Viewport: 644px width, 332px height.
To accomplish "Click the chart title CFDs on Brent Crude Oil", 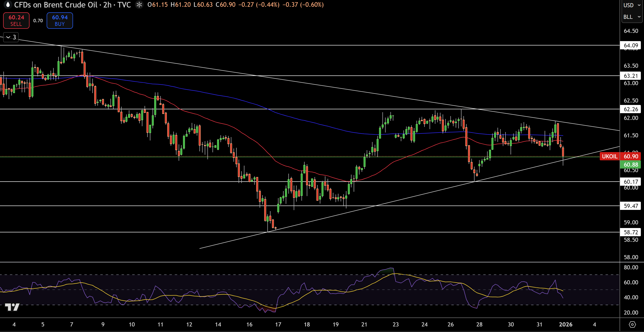I will 56,5.
